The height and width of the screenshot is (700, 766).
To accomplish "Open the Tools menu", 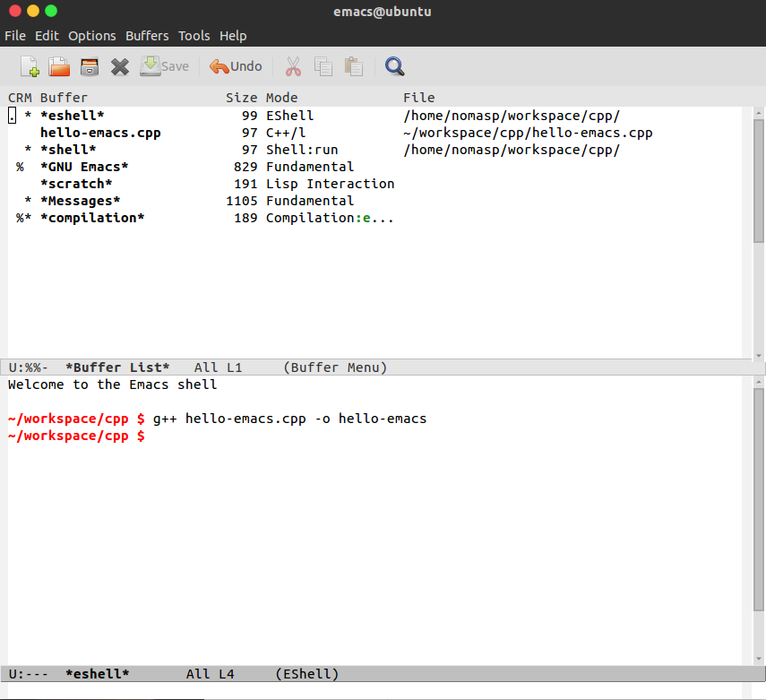I will click(x=194, y=36).
